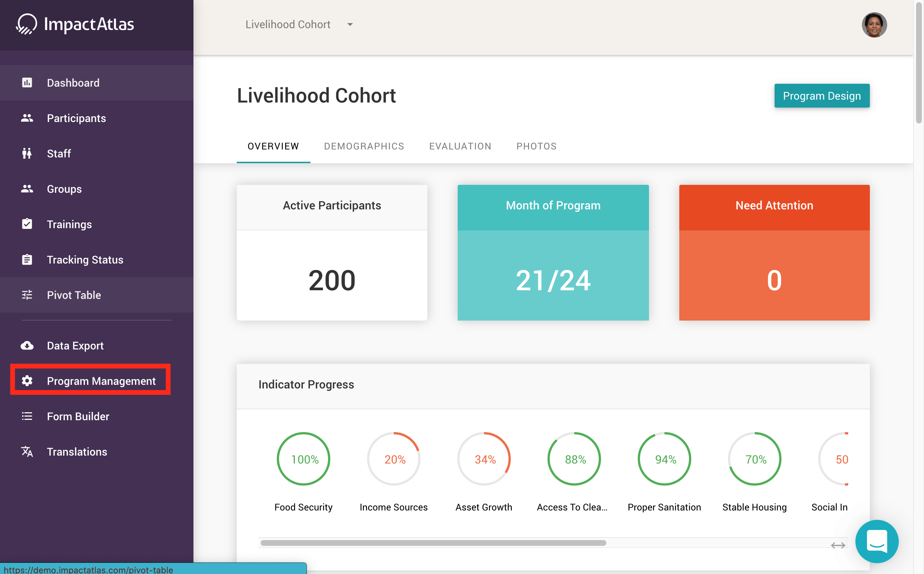Open the user avatar menu

click(874, 25)
